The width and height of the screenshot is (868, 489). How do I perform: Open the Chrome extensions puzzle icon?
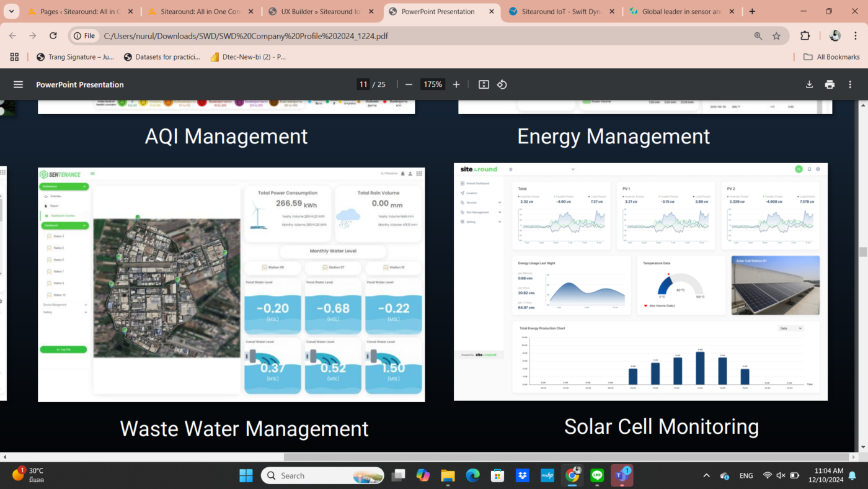pos(805,35)
